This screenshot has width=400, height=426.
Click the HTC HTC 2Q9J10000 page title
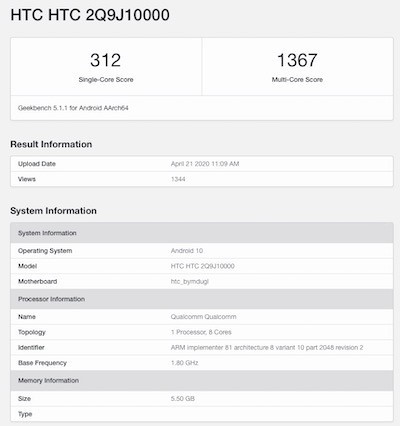pos(90,15)
